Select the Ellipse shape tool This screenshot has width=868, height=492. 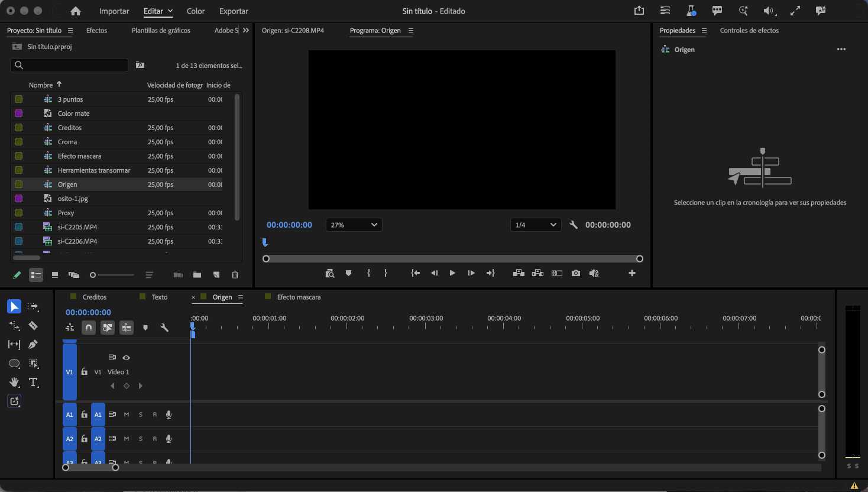pos(14,364)
